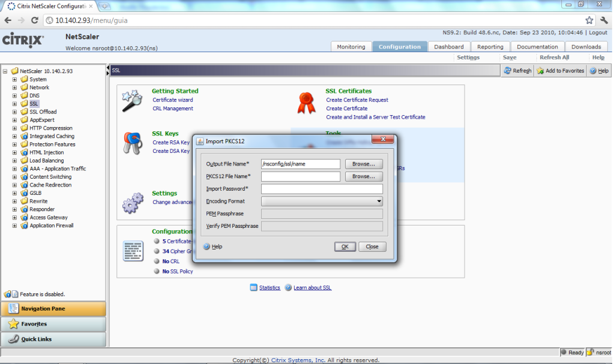This screenshot has width=614, height=364.
Task: Click the CRL Management link
Action: 173,109
